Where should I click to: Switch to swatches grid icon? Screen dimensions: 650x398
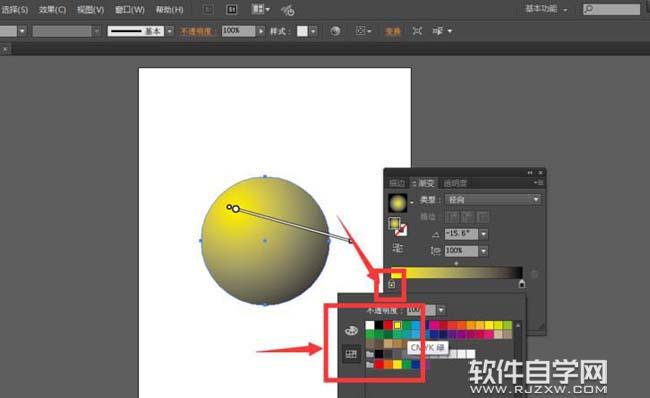(351, 354)
